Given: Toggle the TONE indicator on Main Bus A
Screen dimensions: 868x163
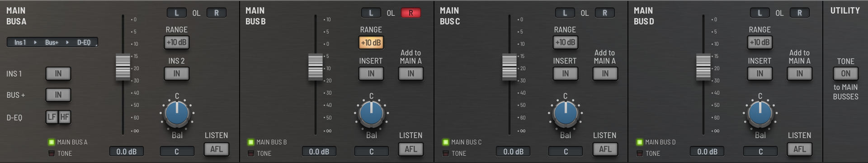Looking at the screenshot, I should point(52,153).
